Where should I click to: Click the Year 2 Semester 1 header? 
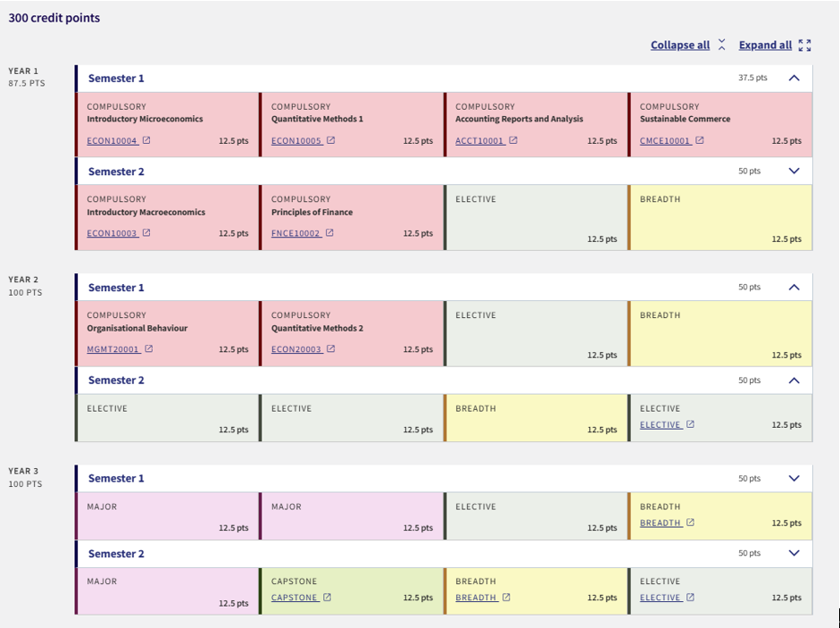tap(116, 288)
